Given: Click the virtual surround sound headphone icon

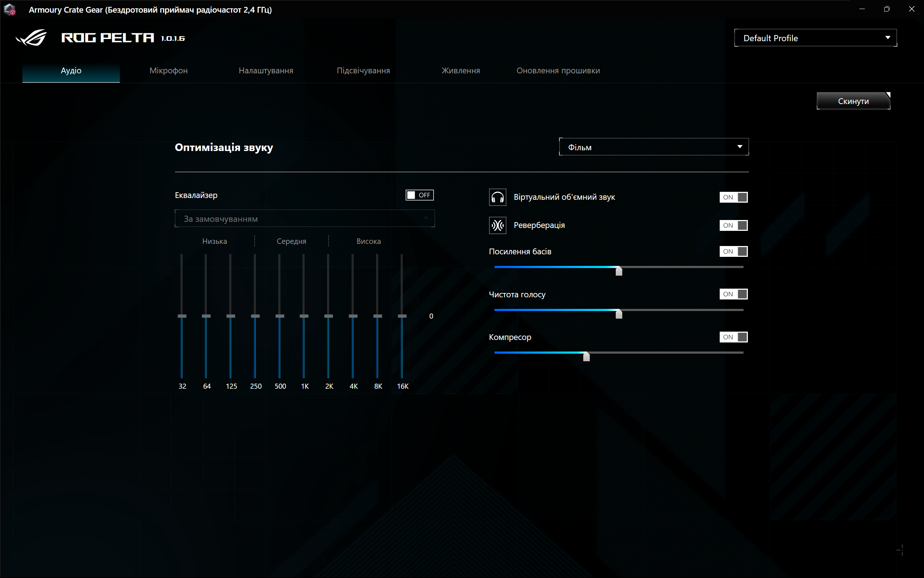Looking at the screenshot, I should tap(497, 197).
